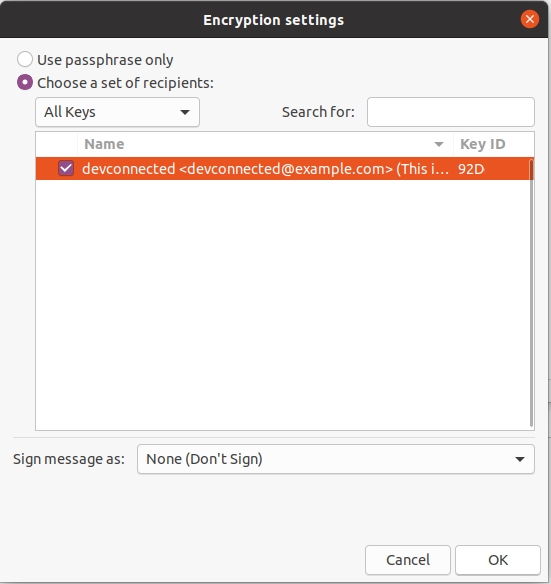Open the All Keys filter dropdown
The height and width of the screenshot is (584, 551).
pos(117,112)
